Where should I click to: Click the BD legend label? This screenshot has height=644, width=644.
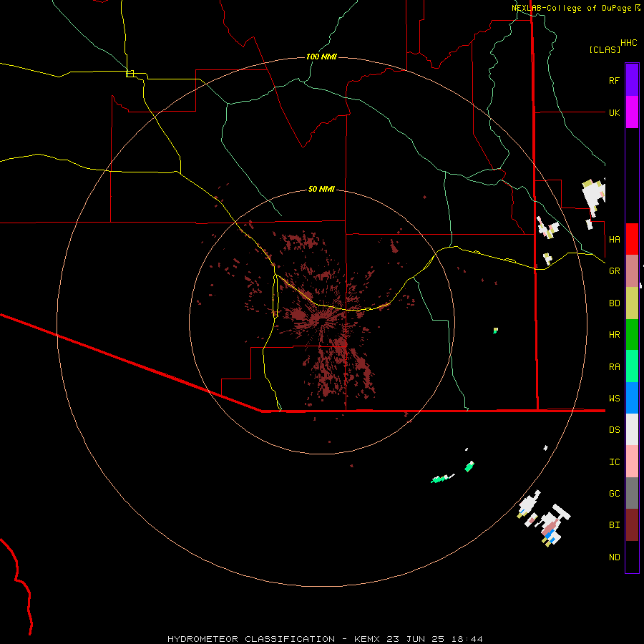(x=614, y=303)
